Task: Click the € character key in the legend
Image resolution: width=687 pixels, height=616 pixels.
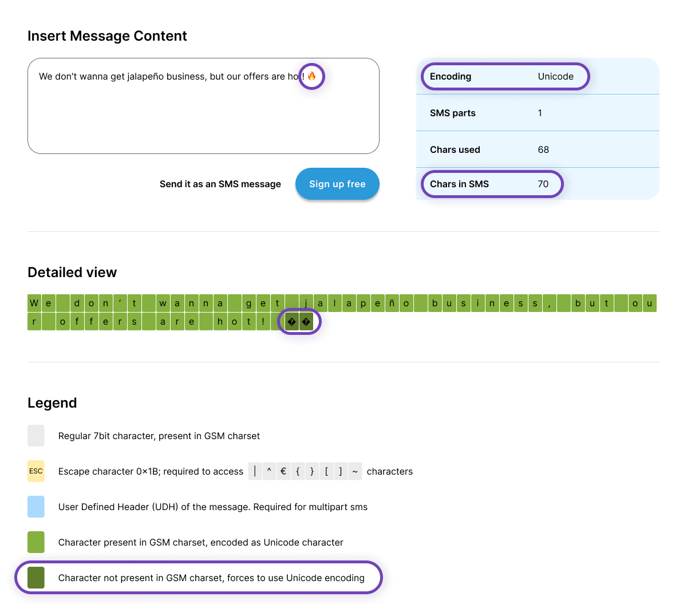Action: (283, 471)
